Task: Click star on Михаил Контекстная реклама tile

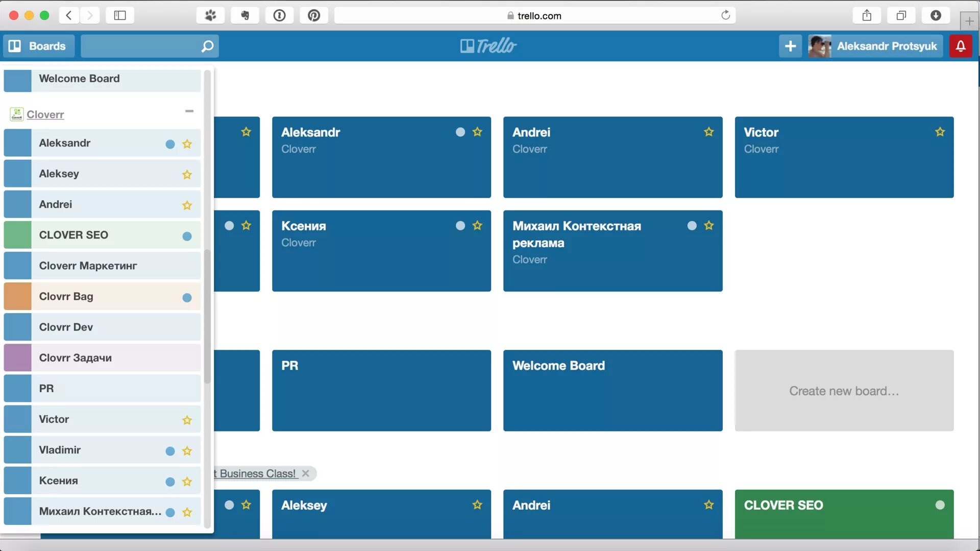Action: 708,225
